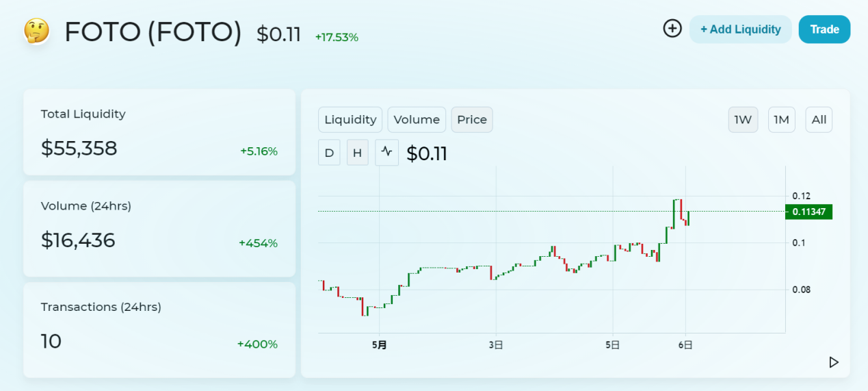Switch chart range to 1M
The width and height of the screenshot is (868, 391).
click(781, 120)
